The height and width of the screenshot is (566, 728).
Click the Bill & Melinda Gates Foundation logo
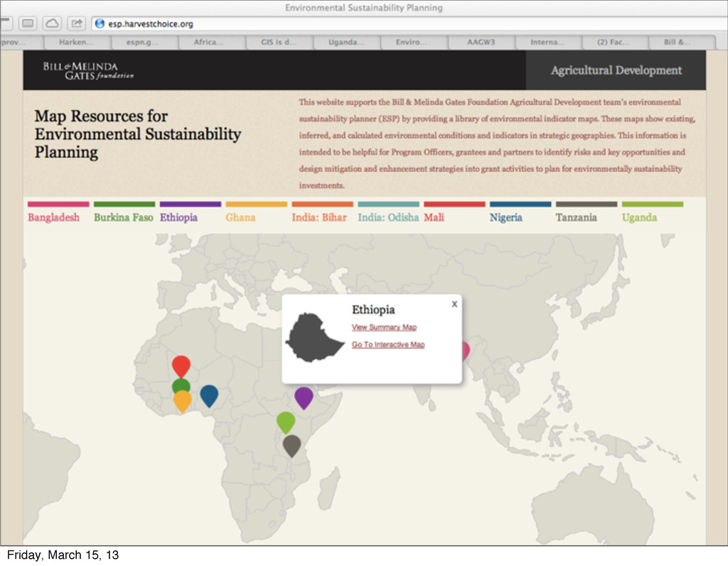(88, 70)
